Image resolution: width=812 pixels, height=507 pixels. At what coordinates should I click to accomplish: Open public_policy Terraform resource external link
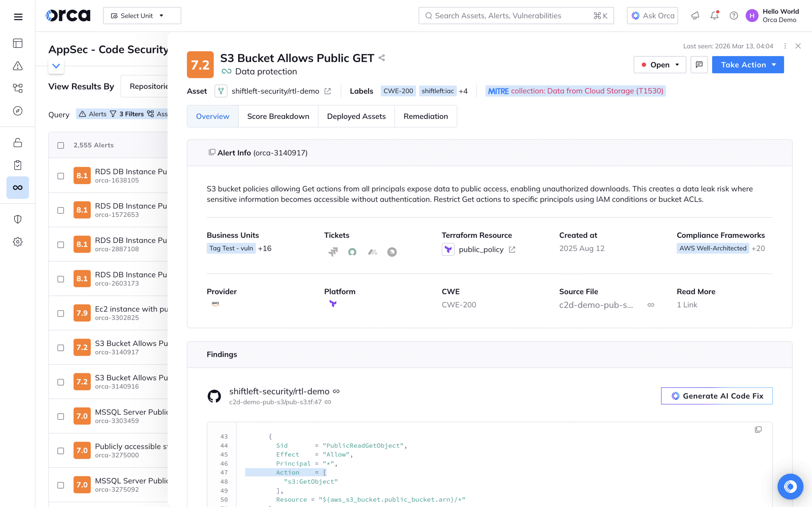click(x=512, y=250)
